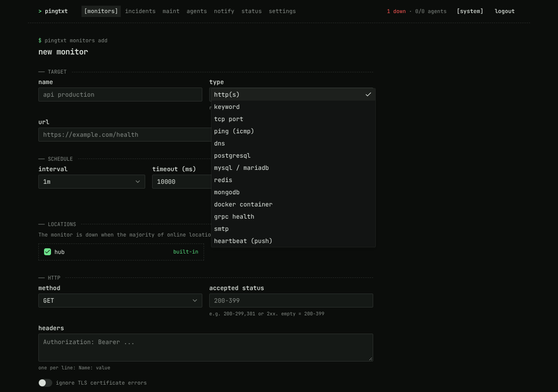558x392 pixels.
Task: Log out using the logout link
Action: pyautogui.click(x=505, y=11)
